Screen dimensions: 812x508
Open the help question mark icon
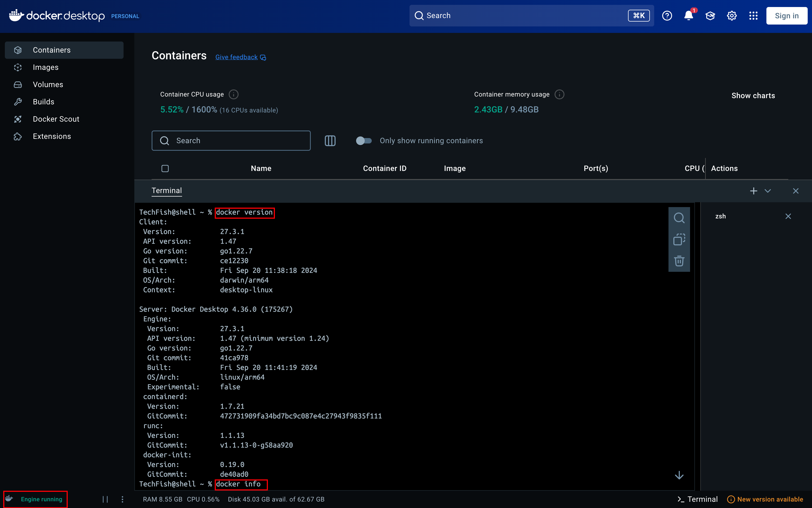667,16
